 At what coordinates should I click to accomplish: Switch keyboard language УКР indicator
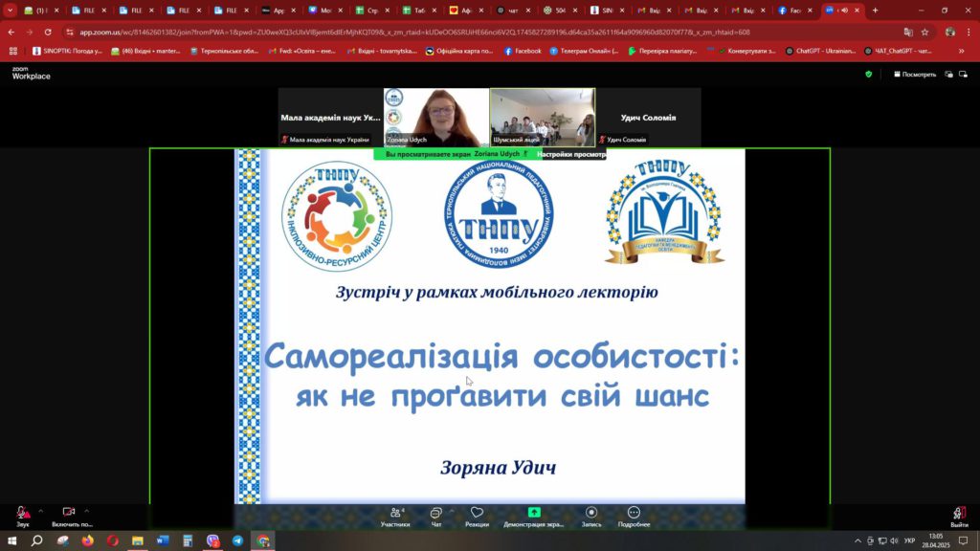pyautogui.click(x=909, y=541)
